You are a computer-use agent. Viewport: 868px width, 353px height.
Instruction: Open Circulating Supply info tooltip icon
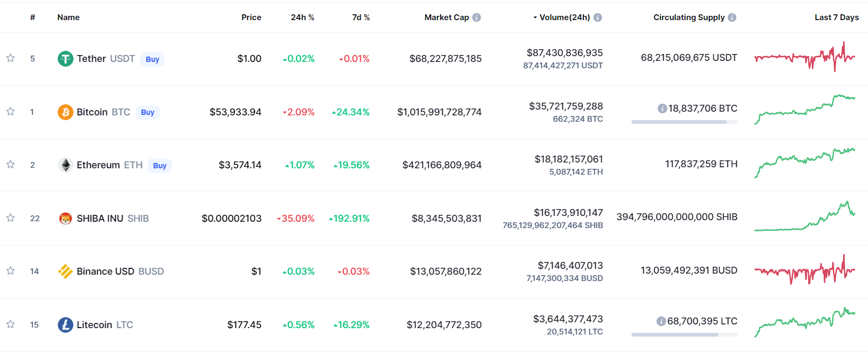point(732,17)
